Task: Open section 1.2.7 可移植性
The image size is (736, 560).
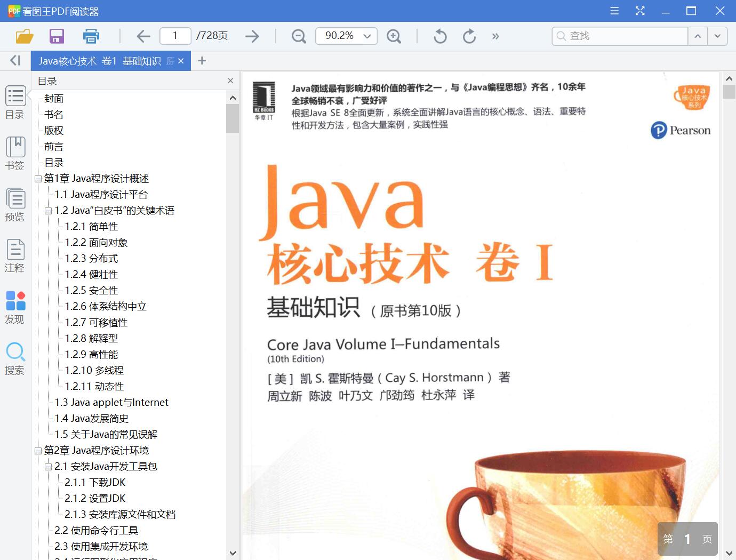Action: tap(97, 323)
